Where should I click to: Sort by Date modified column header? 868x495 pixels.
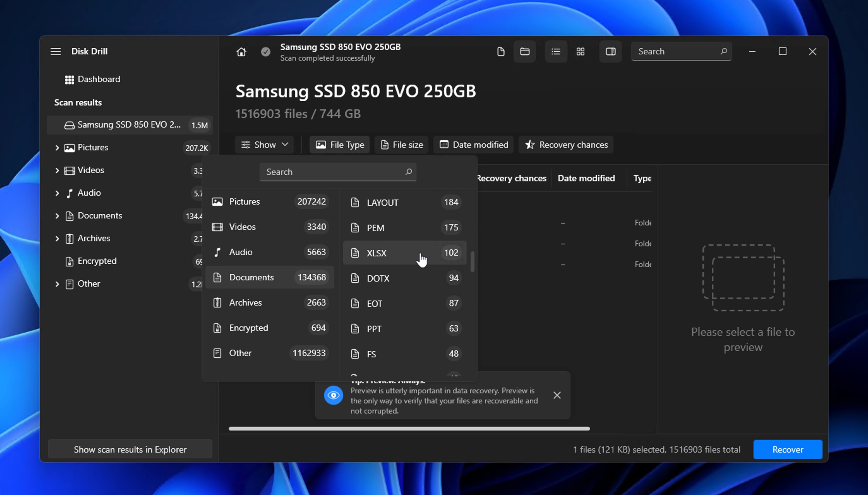[x=586, y=178]
